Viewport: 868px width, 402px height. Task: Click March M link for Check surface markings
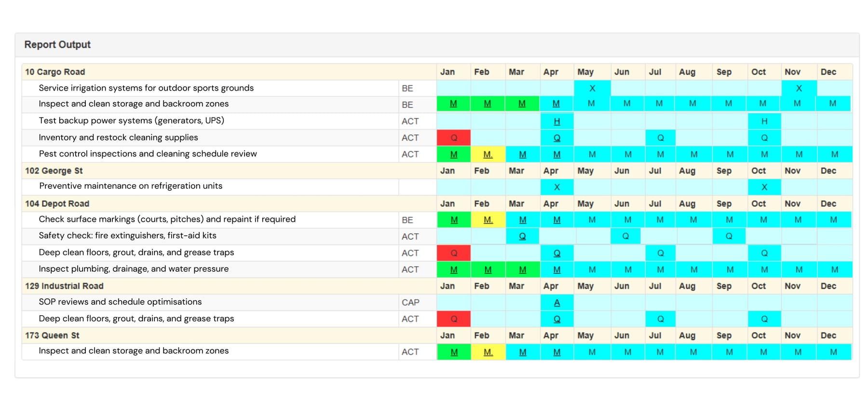[523, 220]
